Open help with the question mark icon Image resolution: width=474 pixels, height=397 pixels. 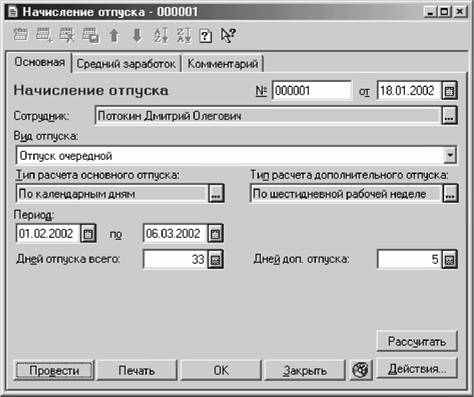(x=205, y=35)
